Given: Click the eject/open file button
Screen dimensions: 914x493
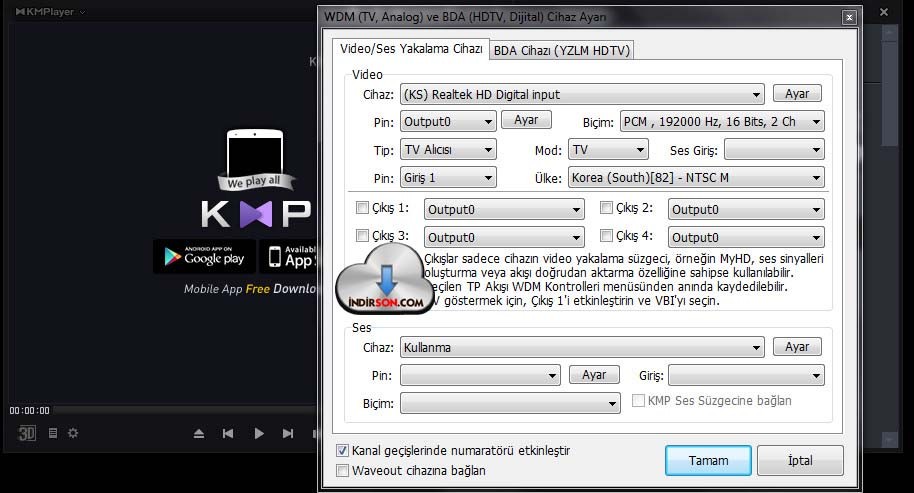Looking at the screenshot, I should pyautogui.click(x=199, y=434).
